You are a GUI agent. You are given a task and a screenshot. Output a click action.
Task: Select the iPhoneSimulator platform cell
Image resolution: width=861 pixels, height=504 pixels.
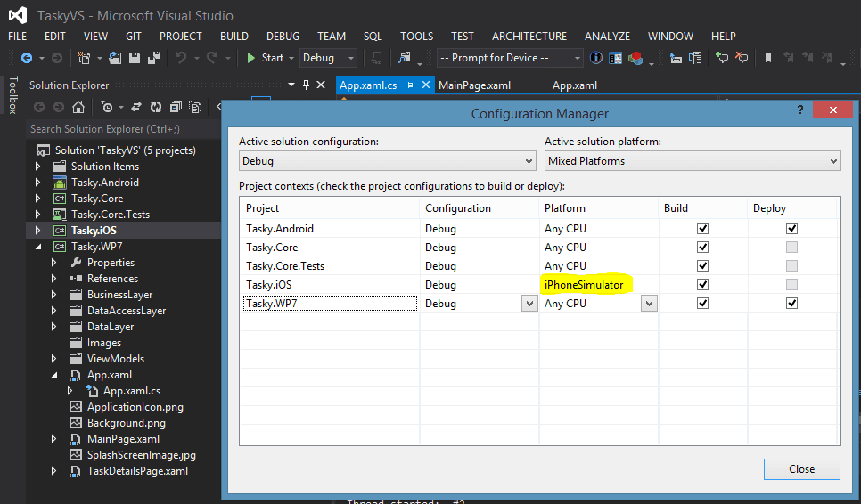point(585,285)
